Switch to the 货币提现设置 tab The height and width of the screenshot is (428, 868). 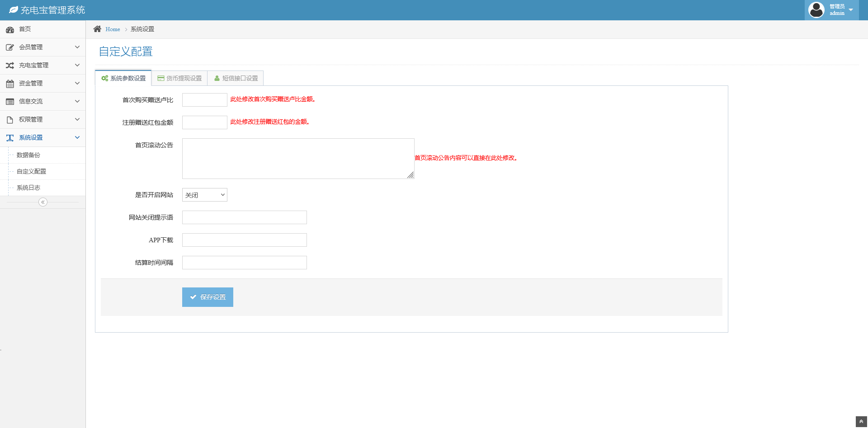pyautogui.click(x=179, y=78)
